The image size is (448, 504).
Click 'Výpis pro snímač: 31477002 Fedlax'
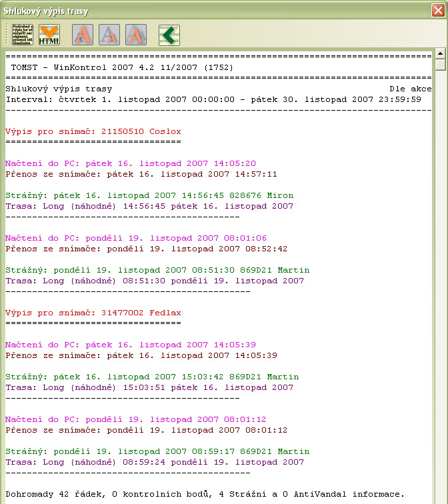point(93,313)
